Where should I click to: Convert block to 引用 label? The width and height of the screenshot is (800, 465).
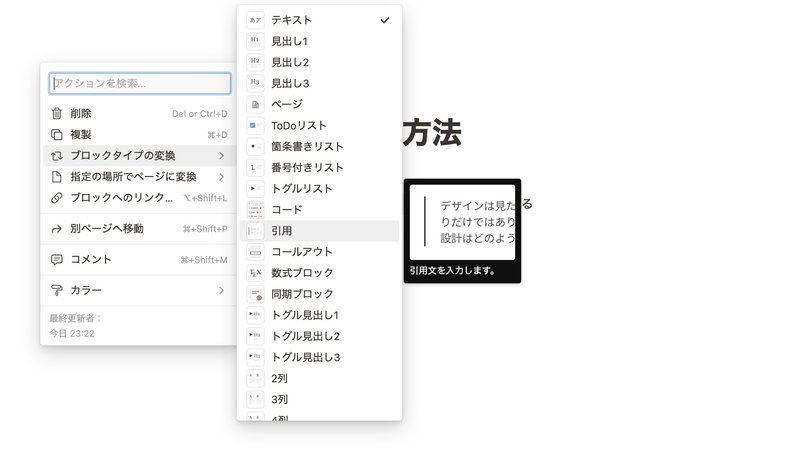(282, 231)
